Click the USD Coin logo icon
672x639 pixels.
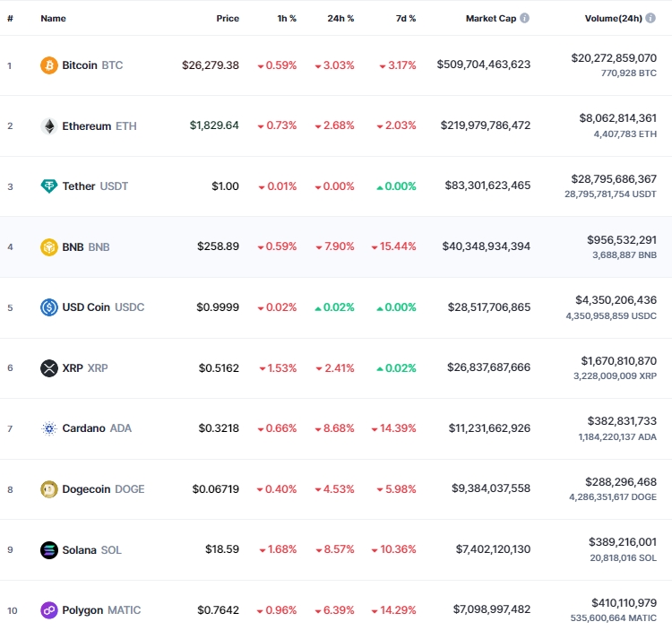click(x=49, y=307)
